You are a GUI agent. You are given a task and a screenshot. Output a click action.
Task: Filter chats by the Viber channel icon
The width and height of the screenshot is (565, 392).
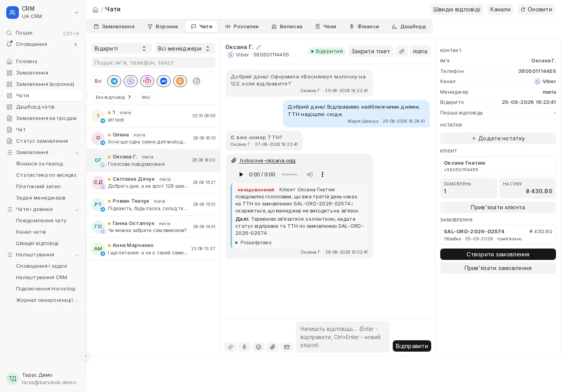click(x=131, y=81)
